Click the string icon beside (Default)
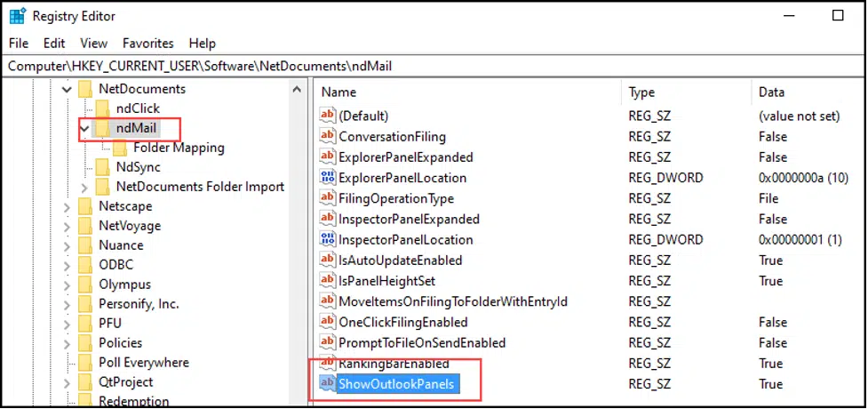The height and width of the screenshot is (409, 868). point(328,116)
